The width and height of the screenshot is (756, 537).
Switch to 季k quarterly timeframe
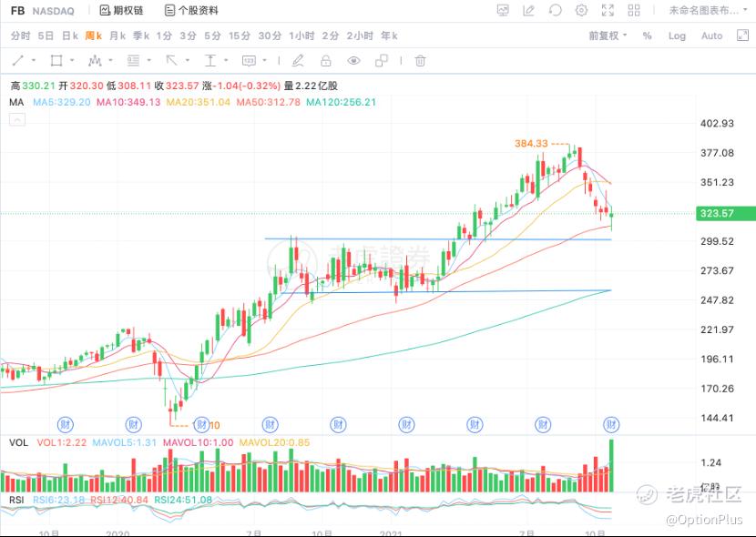[x=141, y=35]
